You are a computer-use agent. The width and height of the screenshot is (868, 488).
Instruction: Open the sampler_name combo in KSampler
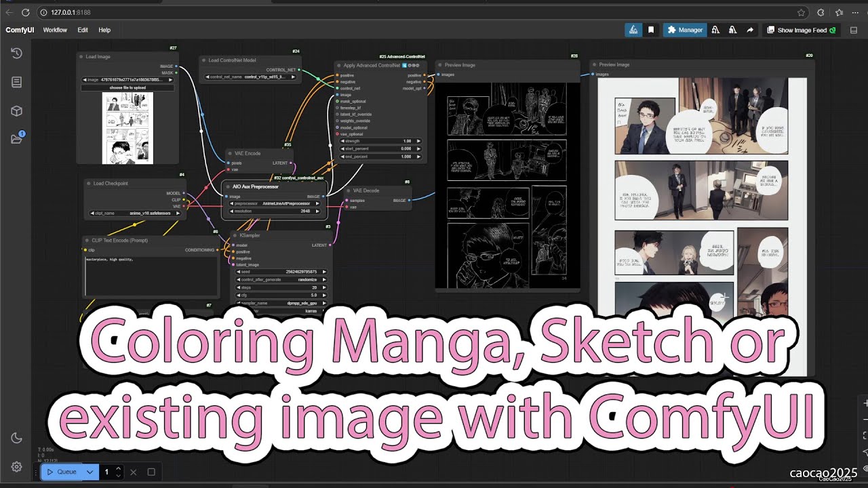(281, 303)
